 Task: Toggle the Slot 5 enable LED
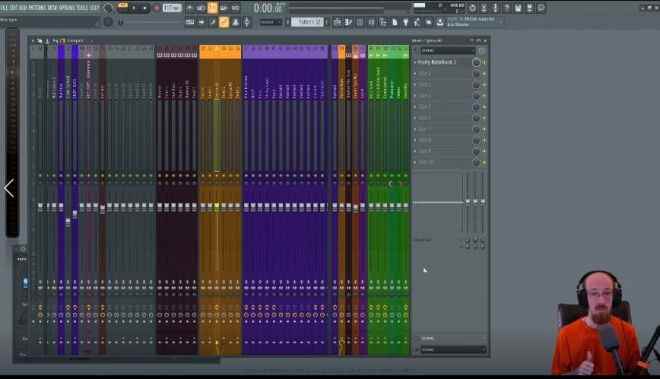click(x=484, y=107)
